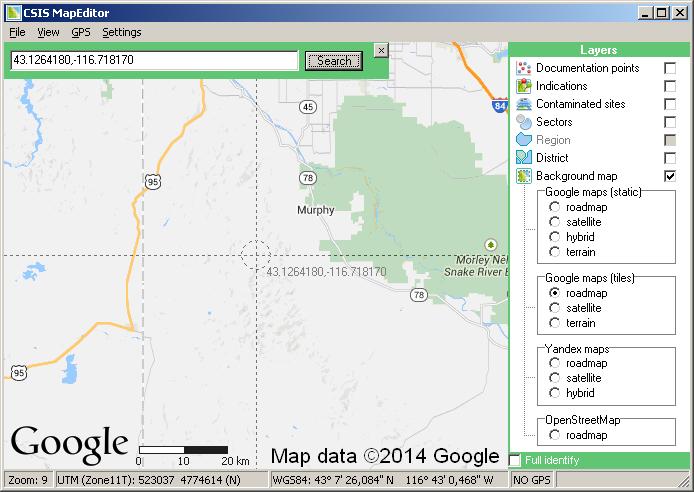Click the Morley Nelson Snake River label
The height and width of the screenshot is (492, 694).
pos(476,265)
